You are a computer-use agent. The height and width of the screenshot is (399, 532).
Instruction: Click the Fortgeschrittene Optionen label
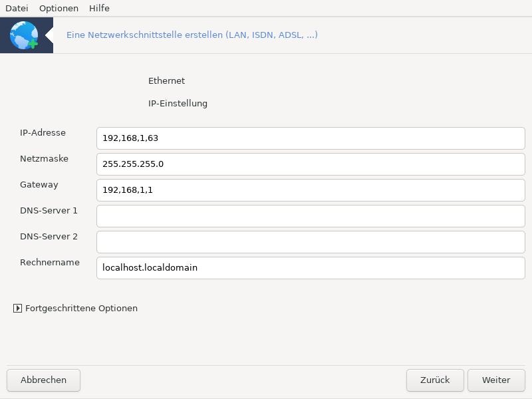pyautogui.click(x=81, y=308)
